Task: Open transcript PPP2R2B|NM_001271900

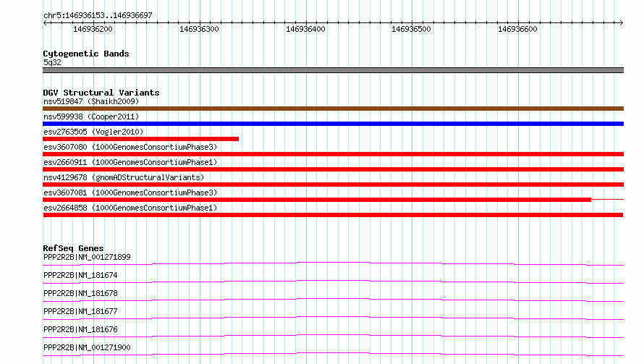Action: 87,347
